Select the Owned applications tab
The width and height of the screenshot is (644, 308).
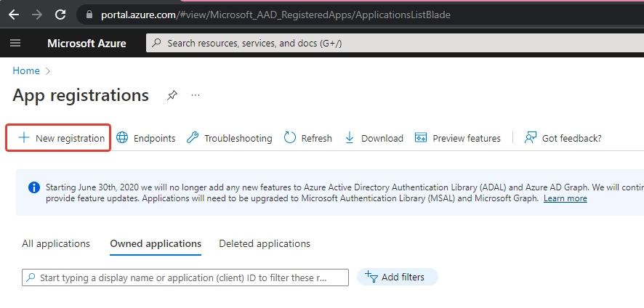coord(156,243)
